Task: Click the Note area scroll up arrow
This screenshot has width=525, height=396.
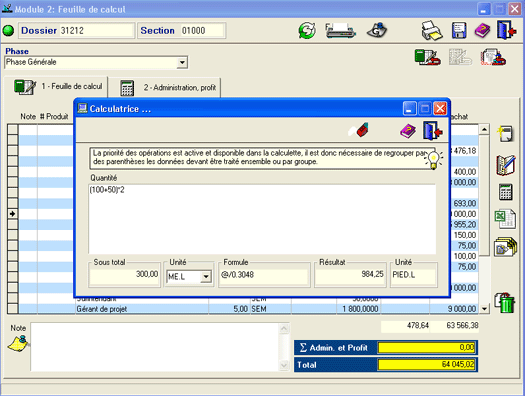Action: [284, 329]
